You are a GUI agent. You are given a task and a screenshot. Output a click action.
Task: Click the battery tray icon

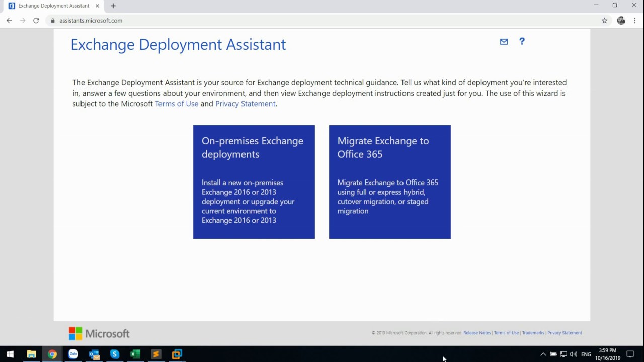[x=553, y=354]
